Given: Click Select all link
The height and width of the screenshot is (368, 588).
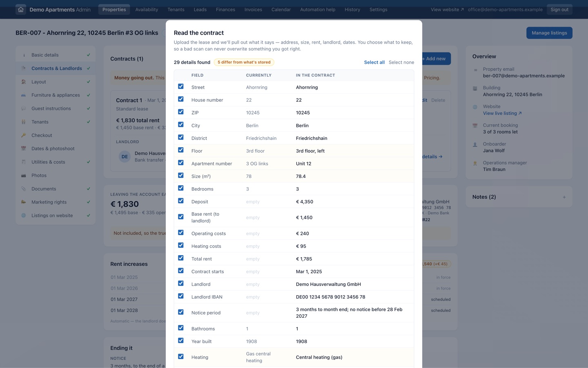Looking at the screenshot, I should click(x=374, y=62).
